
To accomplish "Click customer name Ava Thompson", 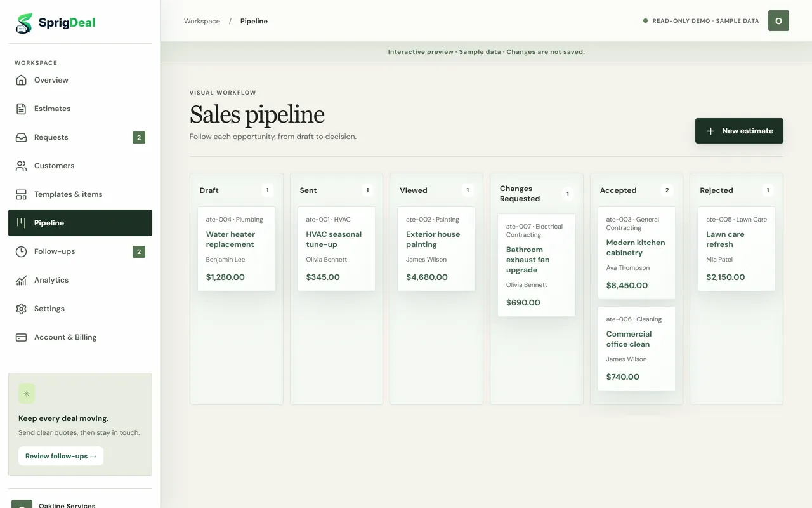I will (x=628, y=268).
